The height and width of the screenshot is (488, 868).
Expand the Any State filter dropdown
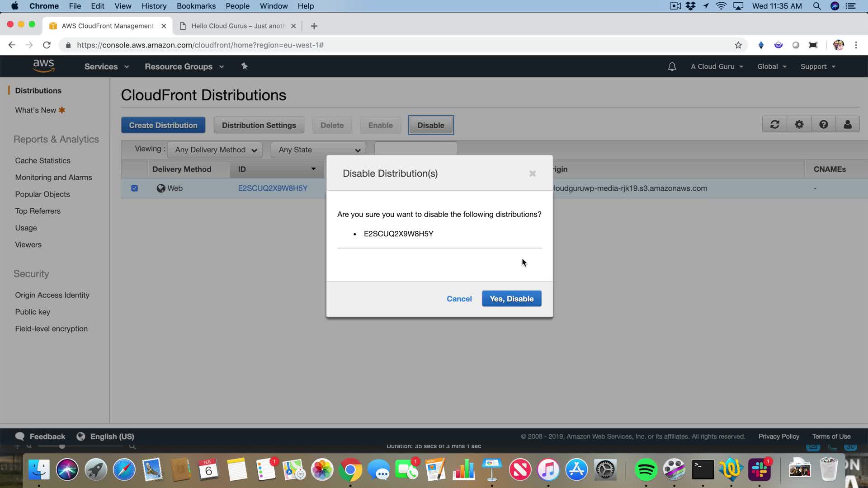(x=319, y=150)
